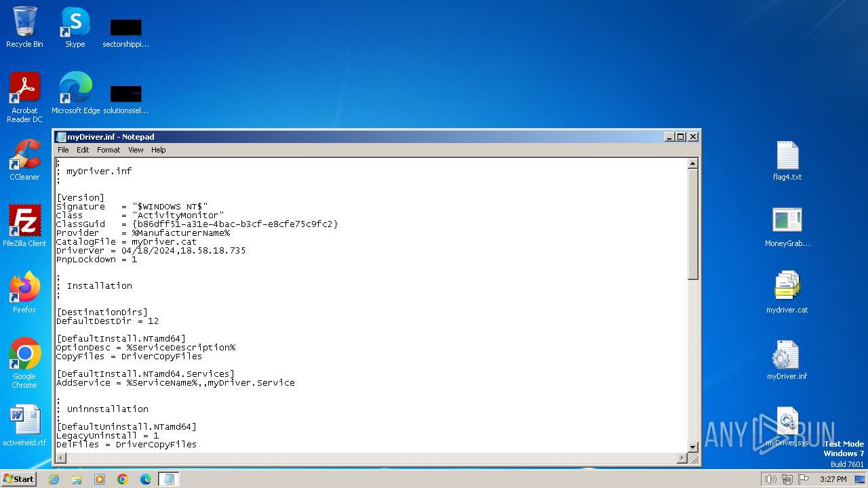Launch Skype from the desktop
Screen dimensions: 868x488
point(75,27)
